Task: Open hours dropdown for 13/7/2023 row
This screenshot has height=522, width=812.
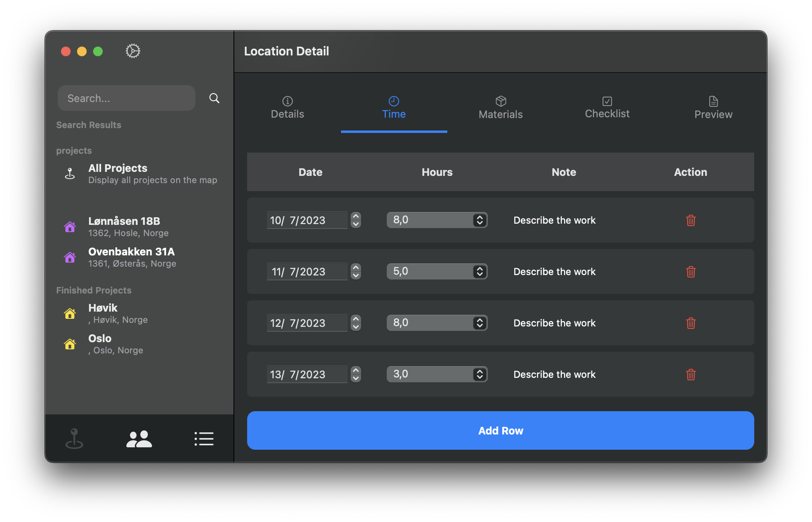Action: pyautogui.click(x=437, y=374)
